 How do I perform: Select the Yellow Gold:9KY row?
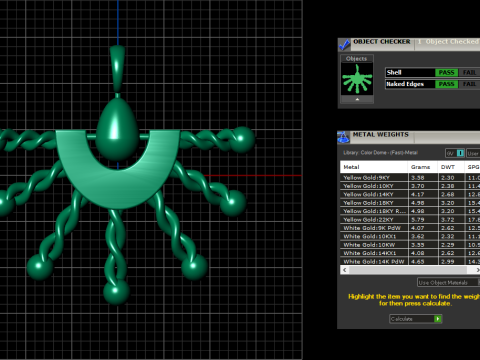(410, 178)
